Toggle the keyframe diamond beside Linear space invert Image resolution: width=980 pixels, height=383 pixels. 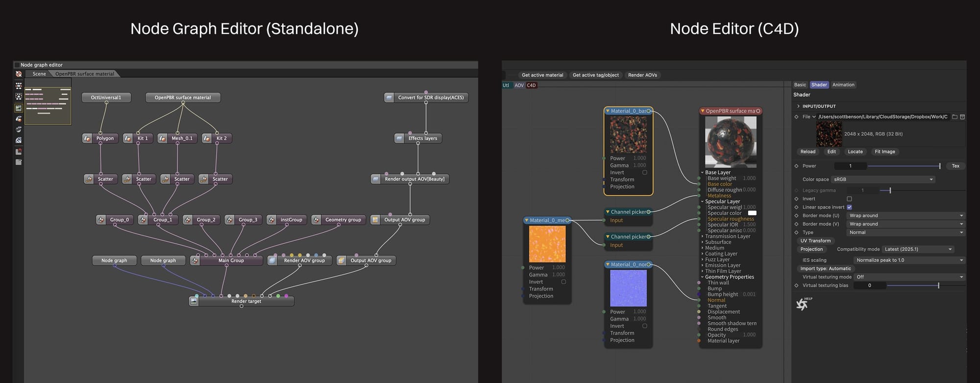click(x=796, y=207)
